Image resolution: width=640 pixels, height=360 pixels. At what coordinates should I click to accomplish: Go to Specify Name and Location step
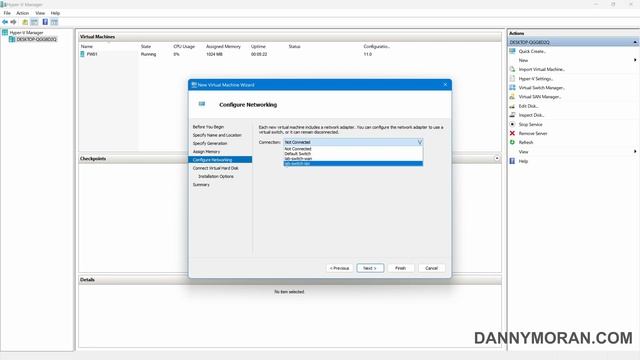pyautogui.click(x=217, y=135)
